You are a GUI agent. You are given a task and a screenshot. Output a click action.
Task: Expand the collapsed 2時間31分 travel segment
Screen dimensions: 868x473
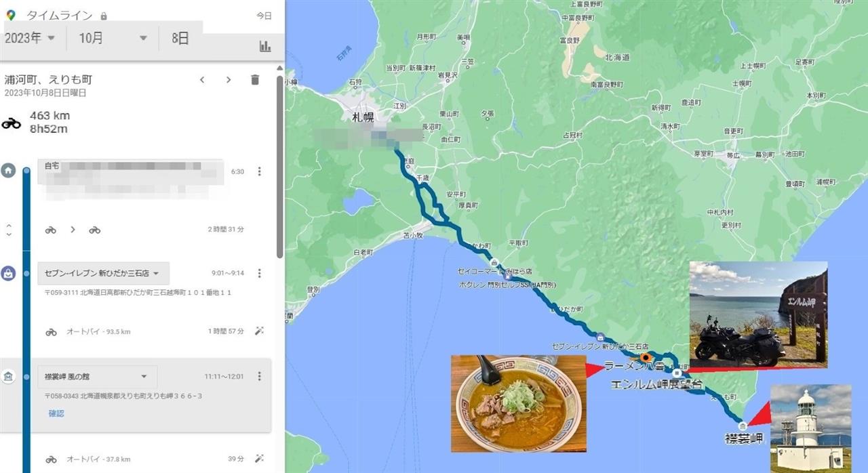click(x=9, y=230)
